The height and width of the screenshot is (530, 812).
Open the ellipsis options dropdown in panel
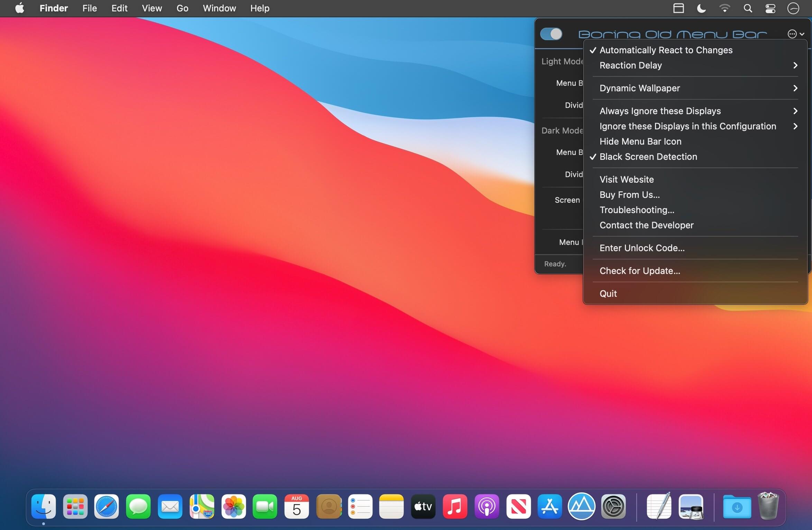pos(796,34)
